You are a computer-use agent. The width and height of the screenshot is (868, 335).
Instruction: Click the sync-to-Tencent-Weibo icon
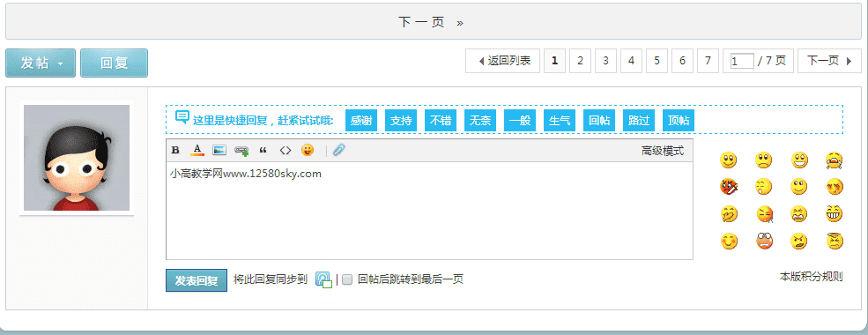[323, 279]
